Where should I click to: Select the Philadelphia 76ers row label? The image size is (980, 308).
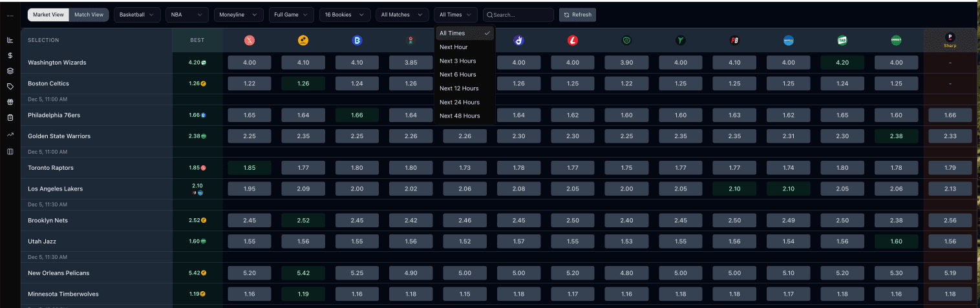point(54,115)
